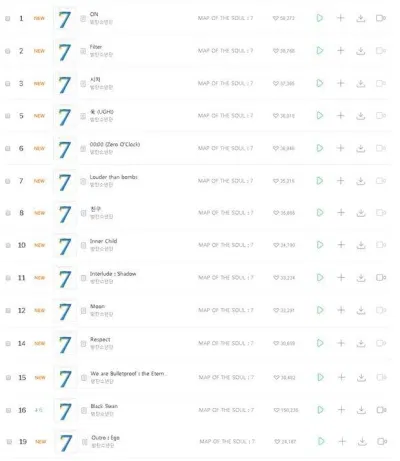Image resolution: width=400 pixels, height=461 pixels.
Task: Open song title Louder than bombs
Action: pos(114,177)
